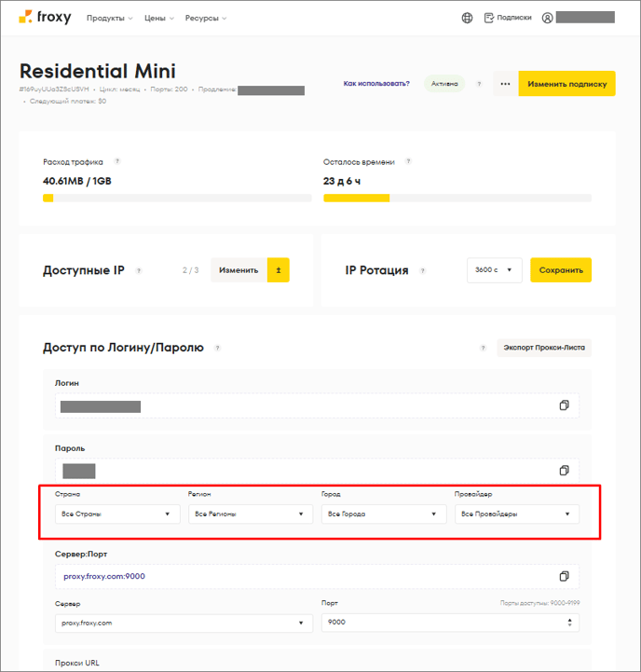Open the three-dots more options button
The image size is (641, 672).
tap(506, 84)
